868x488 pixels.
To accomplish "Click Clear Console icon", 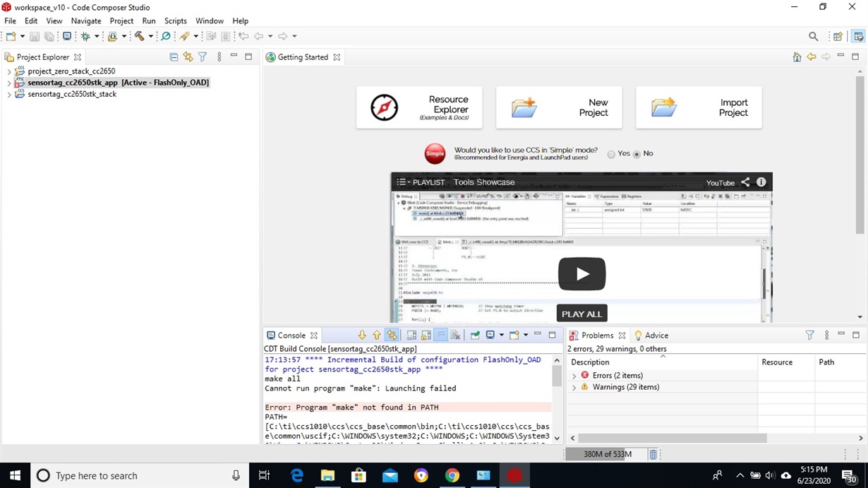I will coord(455,335).
